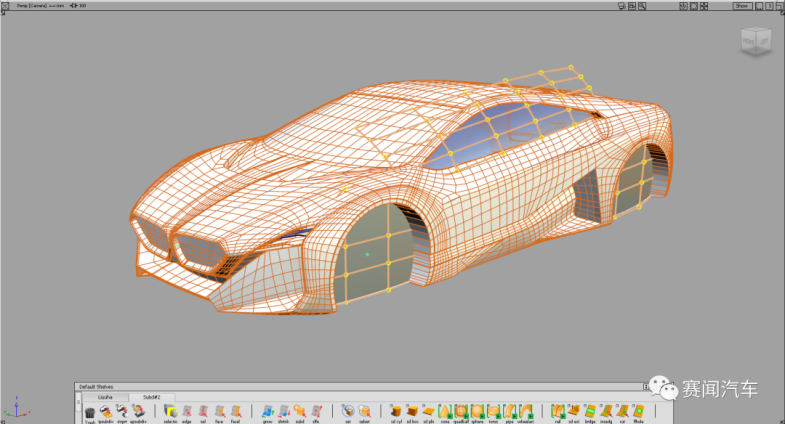Viewport: 785px width, 424px height.
Task: Choose the torus primitive shelf icon
Action: (x=493, y=412)
